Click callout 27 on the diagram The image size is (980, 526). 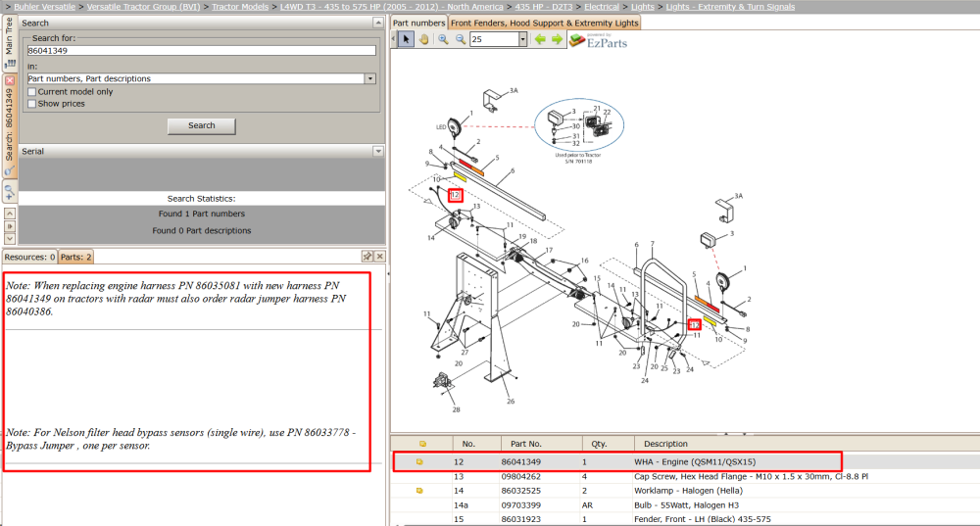pos(465,353)
